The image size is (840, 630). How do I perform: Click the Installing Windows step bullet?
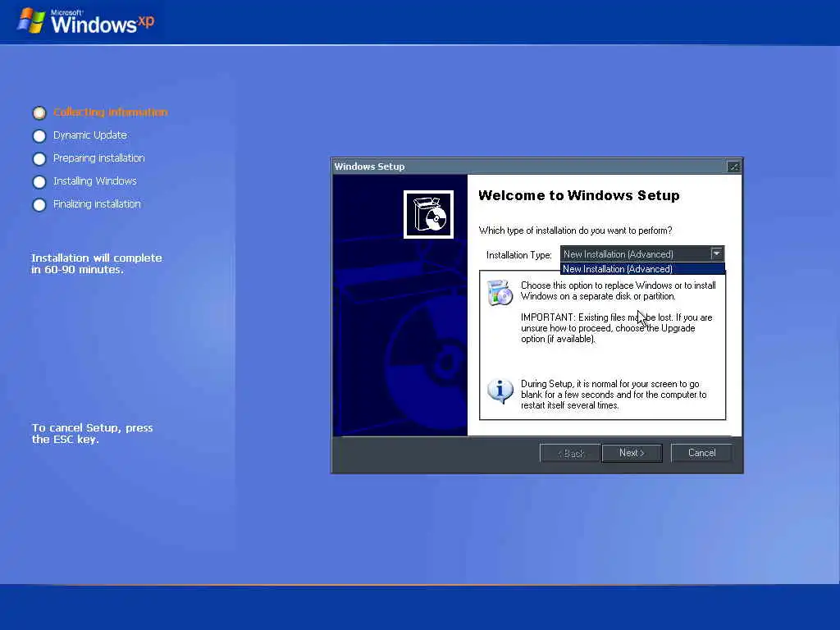(x=39, y=182)
